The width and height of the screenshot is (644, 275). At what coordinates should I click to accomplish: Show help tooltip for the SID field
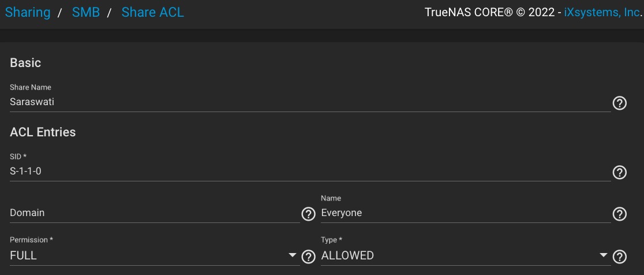tap(619, 172)
